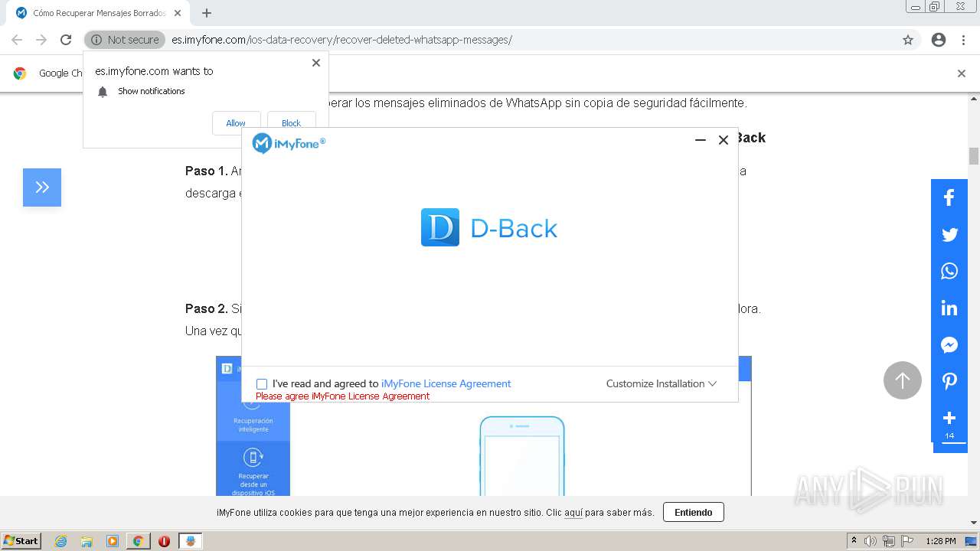
Task: Minimize the iMyFone installer window
Action: pyautogui.click(x=700, y=140)
